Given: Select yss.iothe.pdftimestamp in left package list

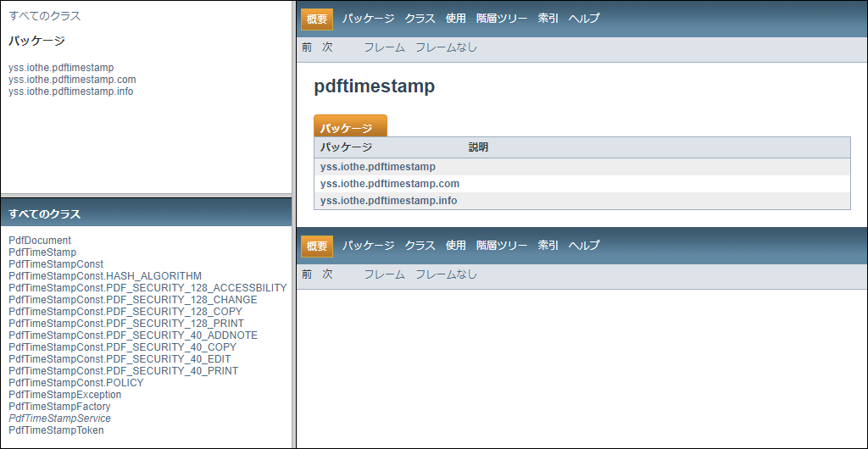Looking at the screenshot, I should pos(61,68).
